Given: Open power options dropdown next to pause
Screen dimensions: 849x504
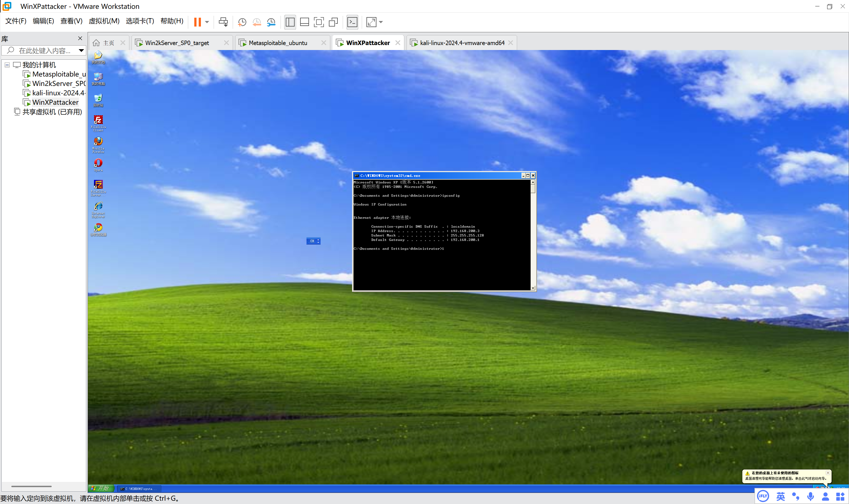Looking at the screenshot, I should pos(207,22).
